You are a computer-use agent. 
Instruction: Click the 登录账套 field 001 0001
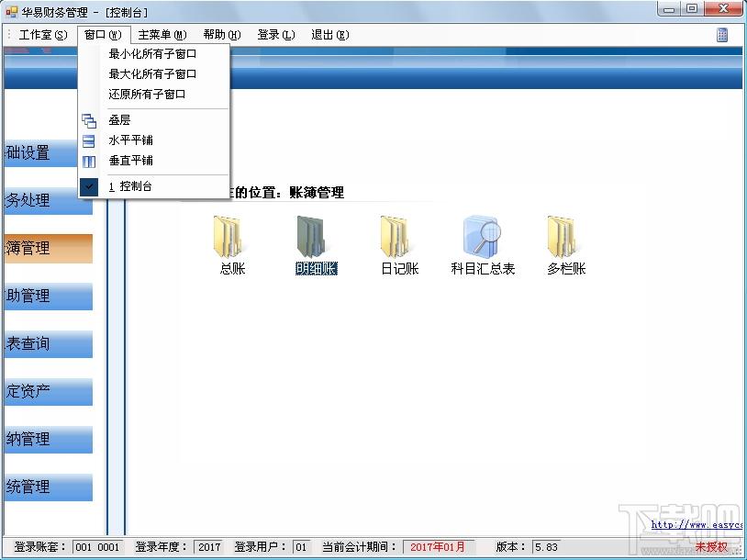[x=98, y=546]
